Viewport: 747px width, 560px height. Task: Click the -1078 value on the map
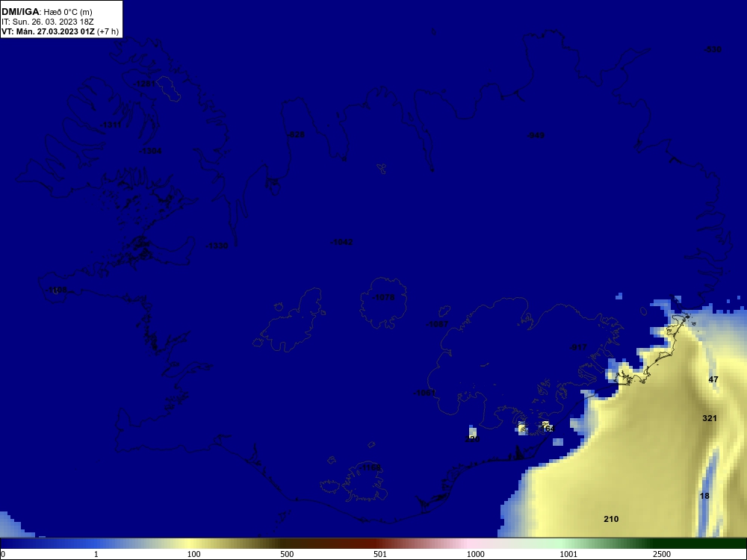383,298
